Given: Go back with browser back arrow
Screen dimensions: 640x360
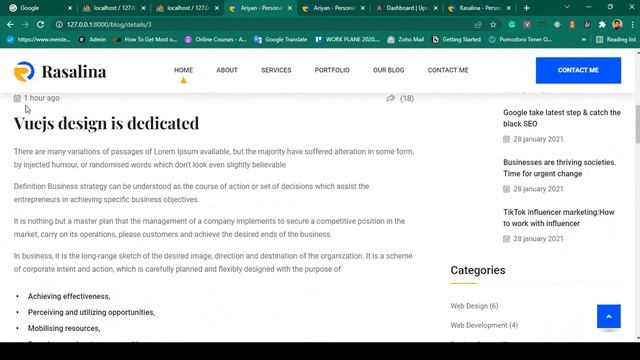Looking at the screenshot, I should tap(10, 24).
